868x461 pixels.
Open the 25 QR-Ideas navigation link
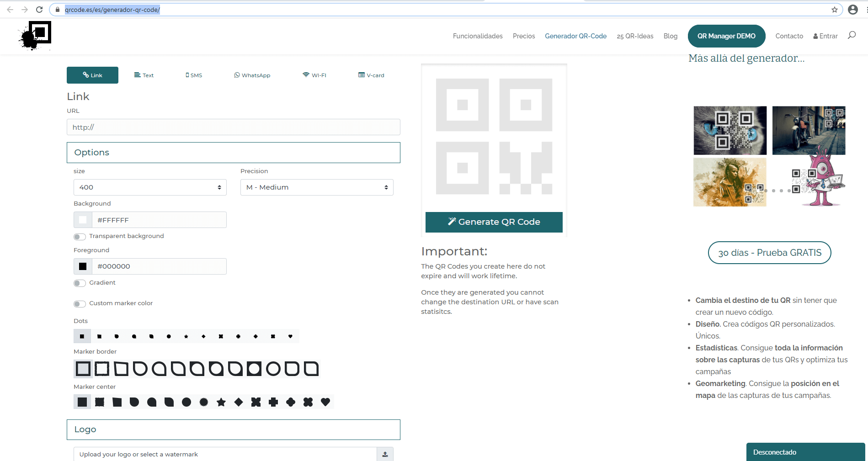pos(635,36)
